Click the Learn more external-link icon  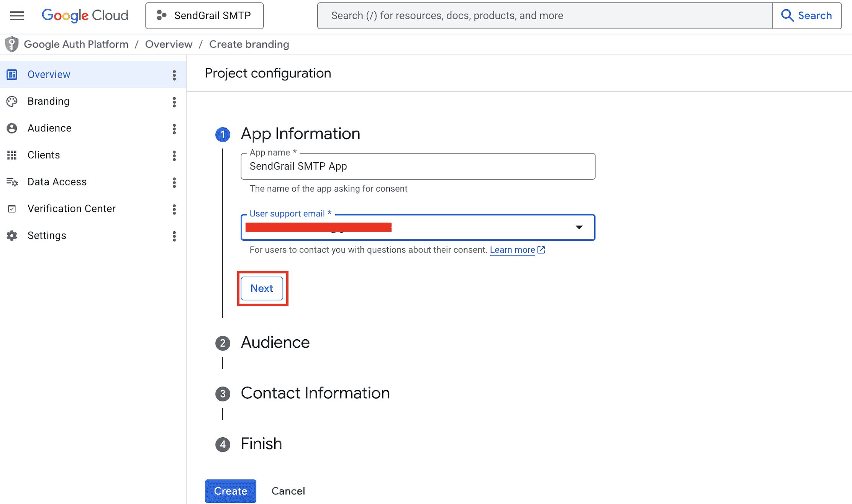(x=541, y=250)
